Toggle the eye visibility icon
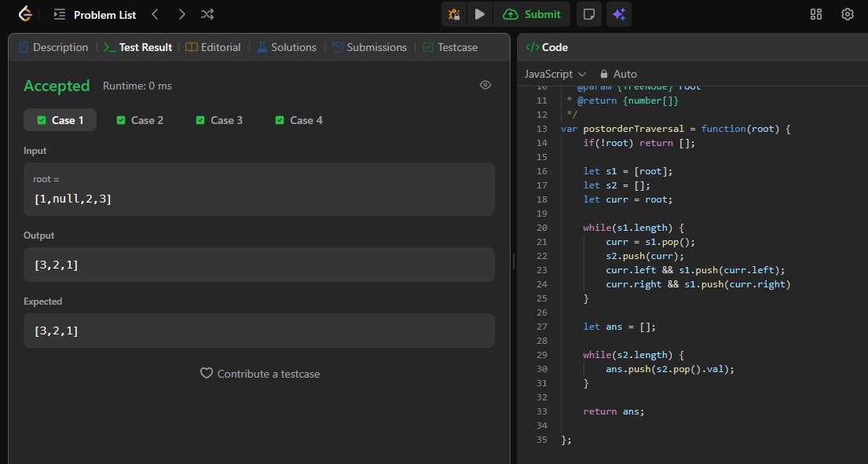 pos(485,85)
